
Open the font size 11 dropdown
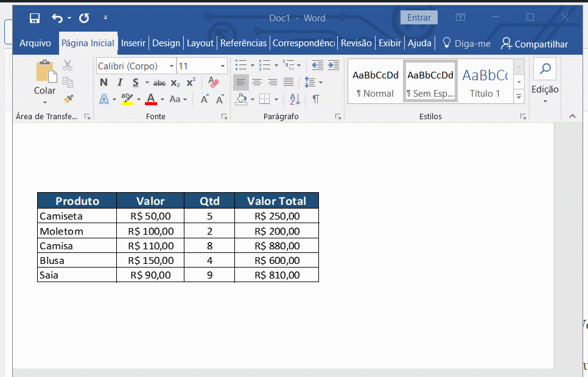pyautogui.click(x=223, y=66)
